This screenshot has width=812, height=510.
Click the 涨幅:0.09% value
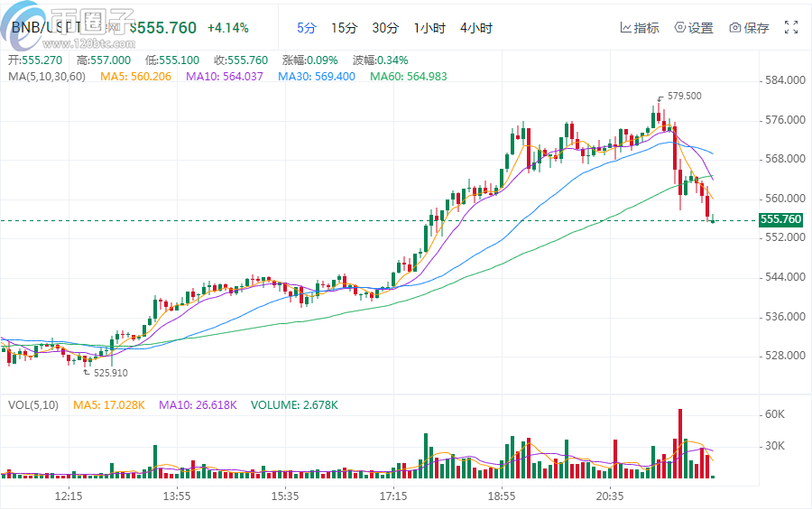(310, 60)
